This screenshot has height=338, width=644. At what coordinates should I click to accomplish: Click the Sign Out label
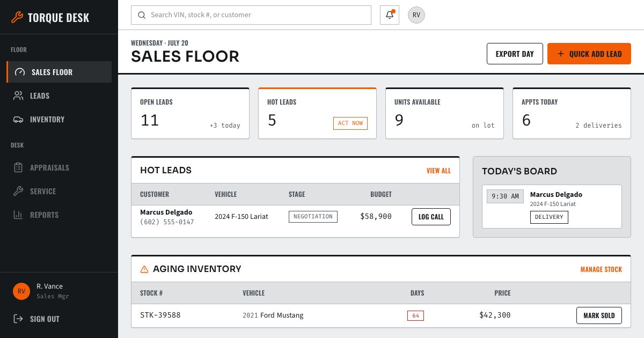click(45, 319)
